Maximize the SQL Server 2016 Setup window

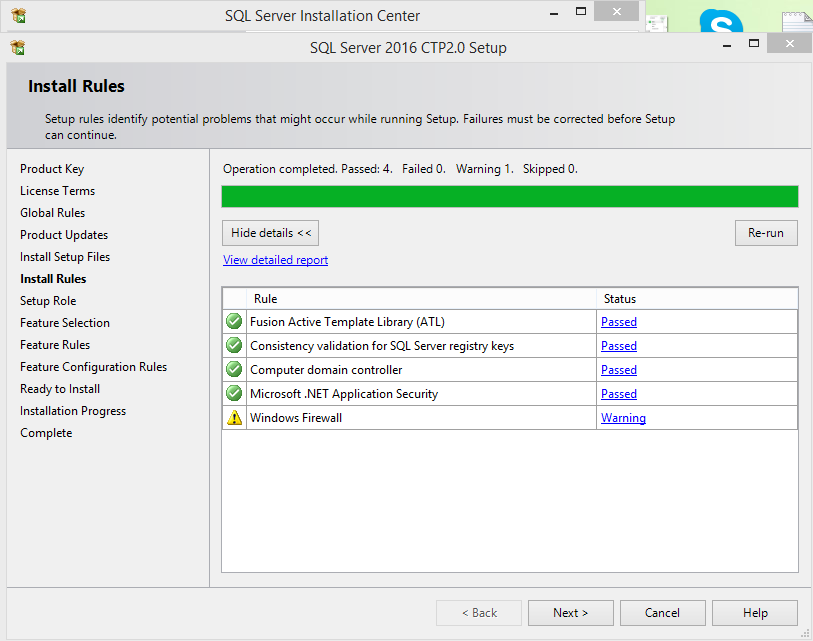point(754,44)
